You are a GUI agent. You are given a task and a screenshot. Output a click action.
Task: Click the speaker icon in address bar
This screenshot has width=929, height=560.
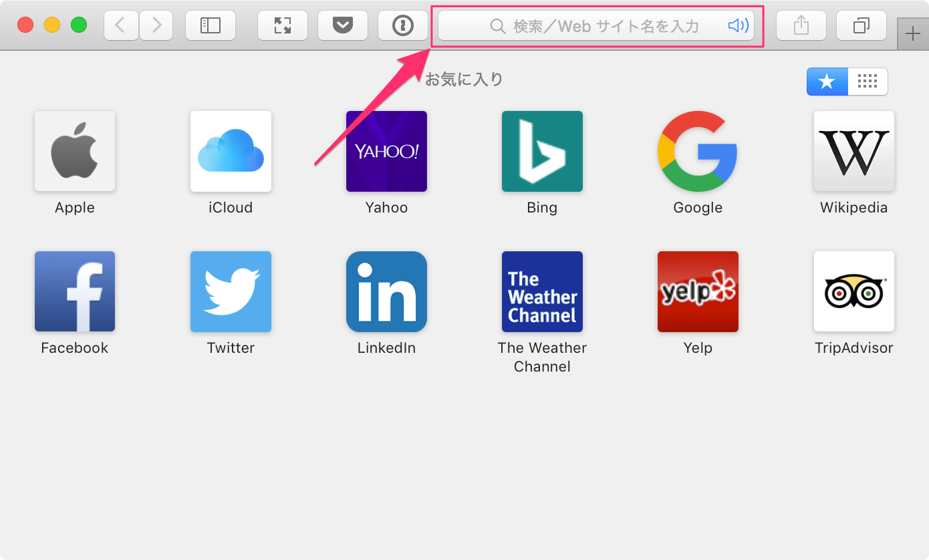pos(738,26)
